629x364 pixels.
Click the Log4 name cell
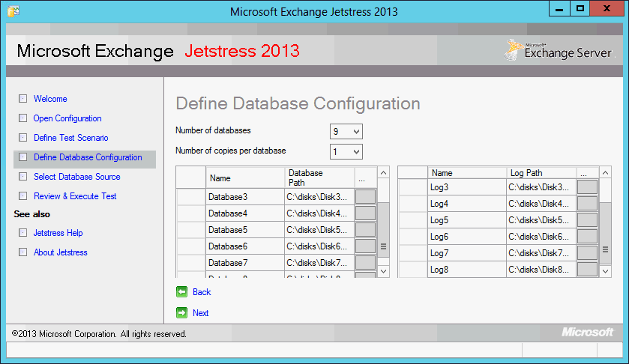[x=467, y=203]
